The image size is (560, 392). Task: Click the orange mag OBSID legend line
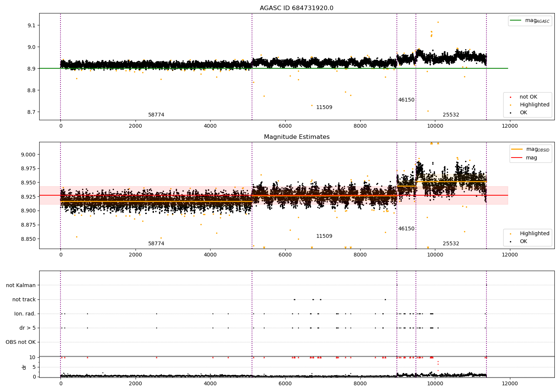517,149
